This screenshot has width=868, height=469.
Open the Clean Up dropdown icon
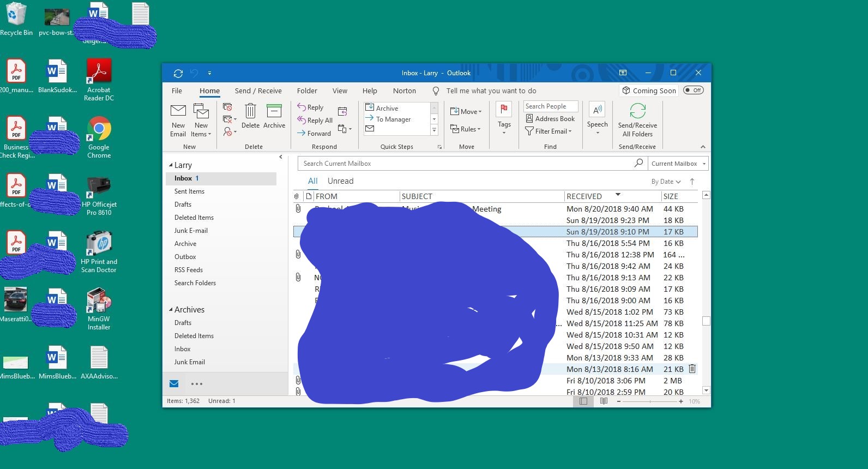(230, 119)
